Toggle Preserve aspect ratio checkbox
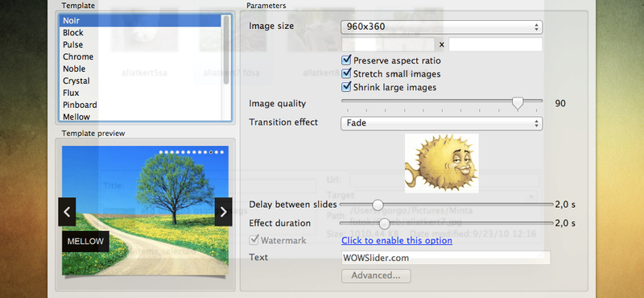The height and width of the screenshot is (298, 644). 346,60
